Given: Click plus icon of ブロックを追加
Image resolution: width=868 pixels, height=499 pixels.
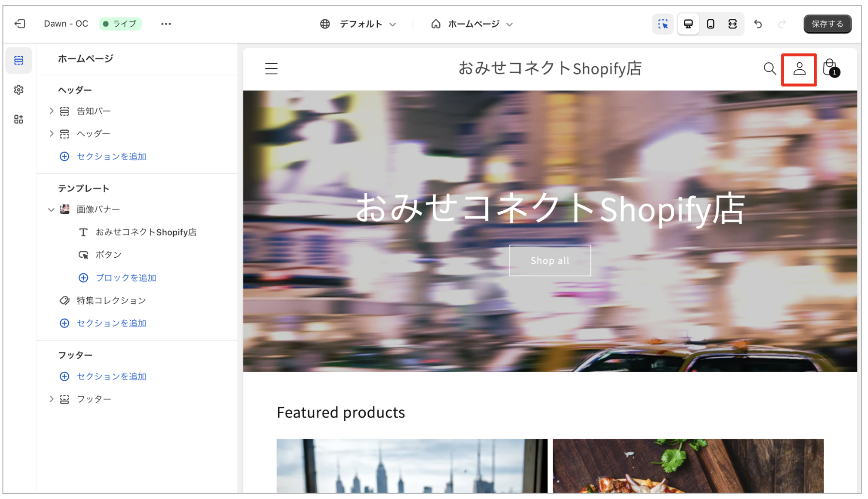Looking at the screenshot, I should point(83,278).
